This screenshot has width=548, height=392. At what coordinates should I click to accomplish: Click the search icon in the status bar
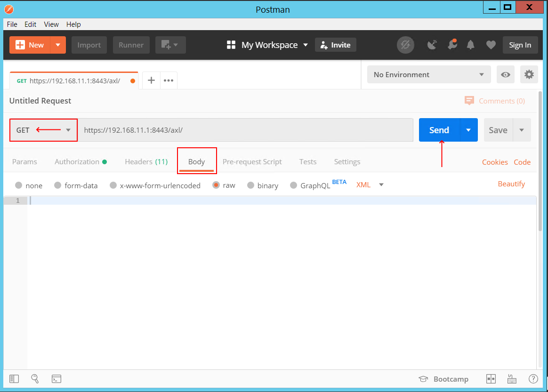[x=35, y=379]
